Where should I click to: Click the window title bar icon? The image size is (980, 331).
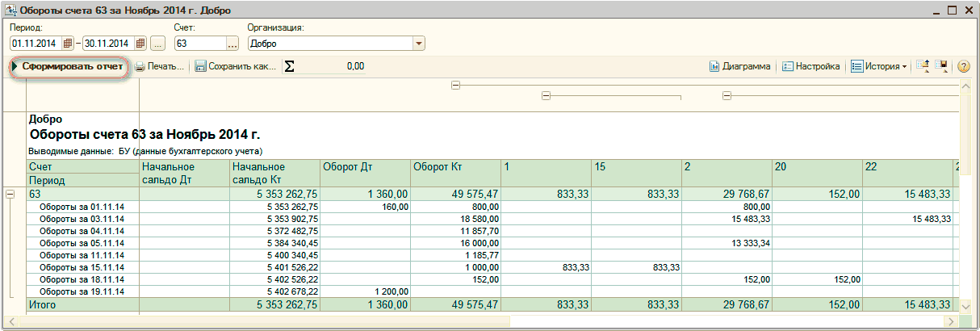click(10, 10)
